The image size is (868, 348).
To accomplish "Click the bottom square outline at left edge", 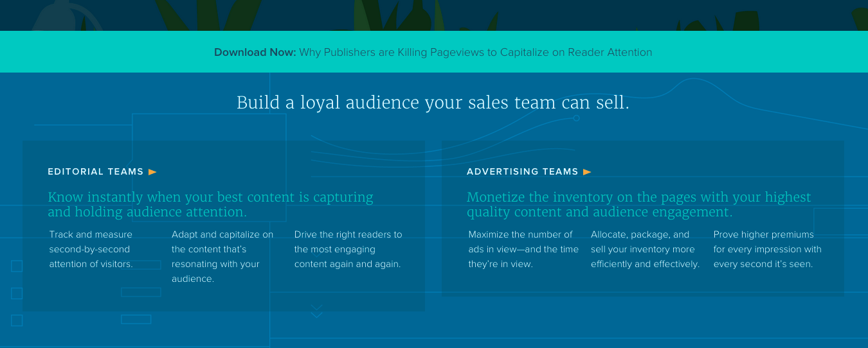I will pos(17,320).
